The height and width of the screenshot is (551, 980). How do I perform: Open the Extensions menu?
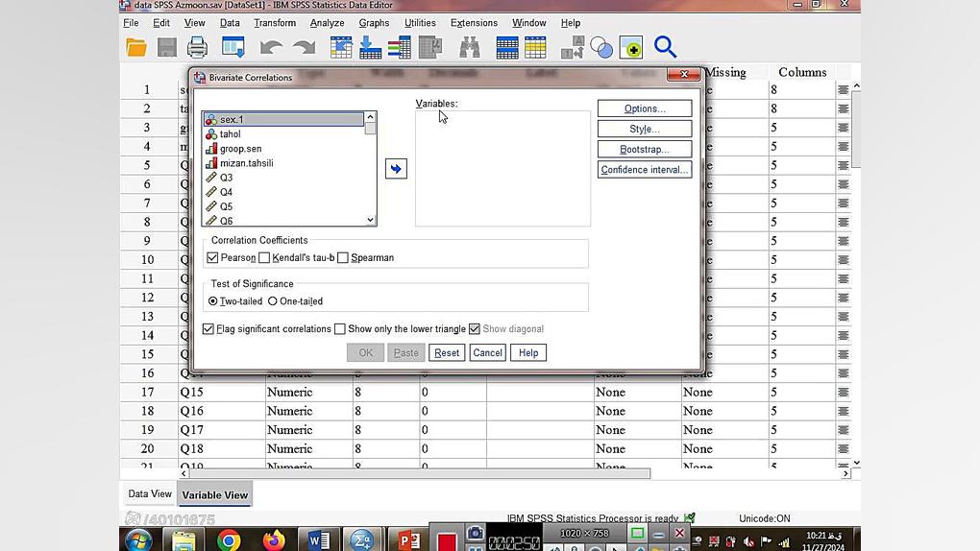pos(474,22)
